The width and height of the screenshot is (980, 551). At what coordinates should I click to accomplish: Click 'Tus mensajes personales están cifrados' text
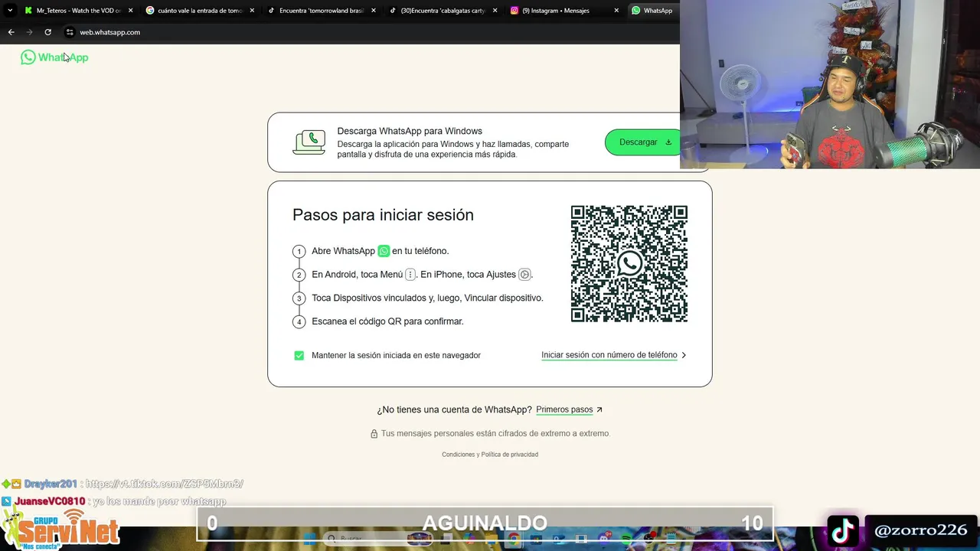click(495, 433)
